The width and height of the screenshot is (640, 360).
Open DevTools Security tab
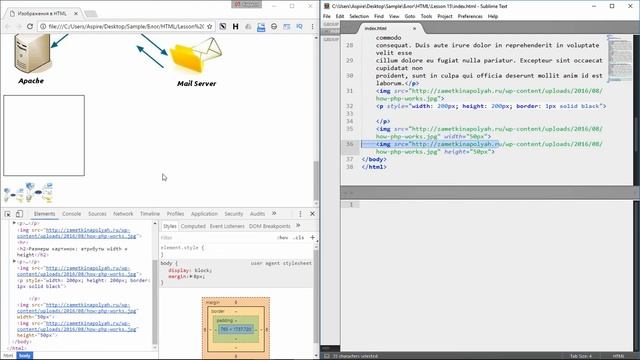233,214
